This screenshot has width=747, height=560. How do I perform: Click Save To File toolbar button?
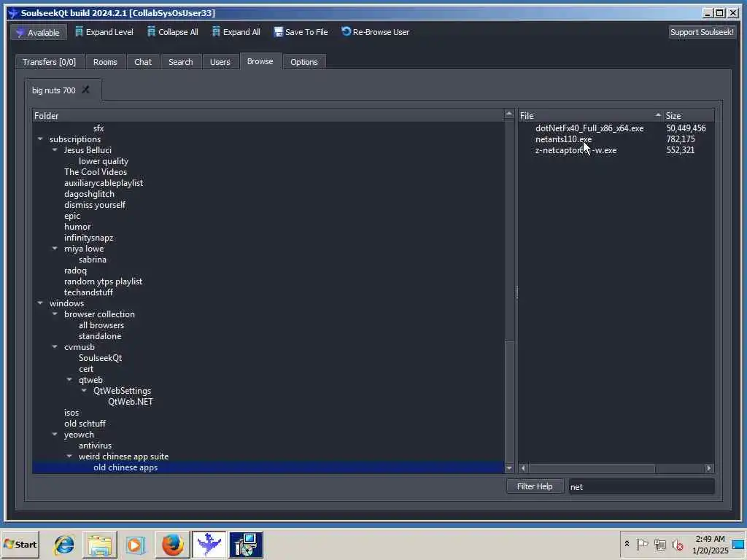pyautogui.click(x=301, y=32)
